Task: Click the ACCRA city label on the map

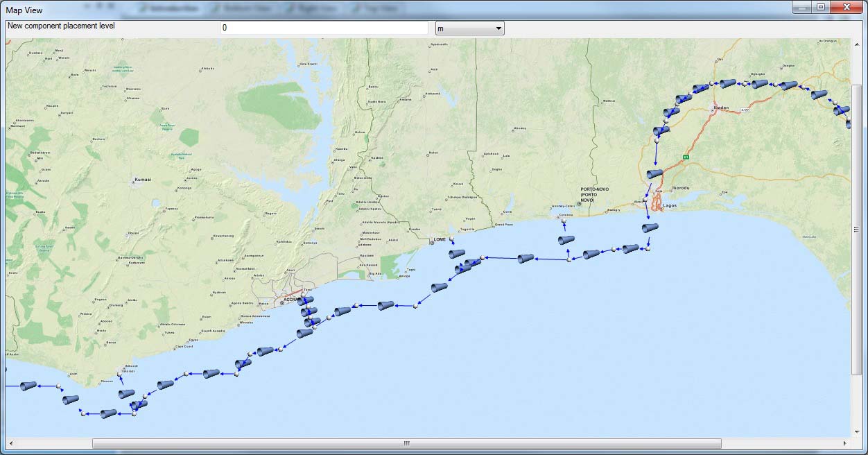Action: (x=290, y=300)
